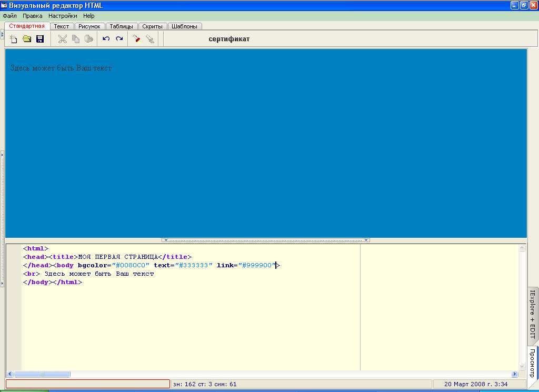Click the New document icon

click(14, 39)
